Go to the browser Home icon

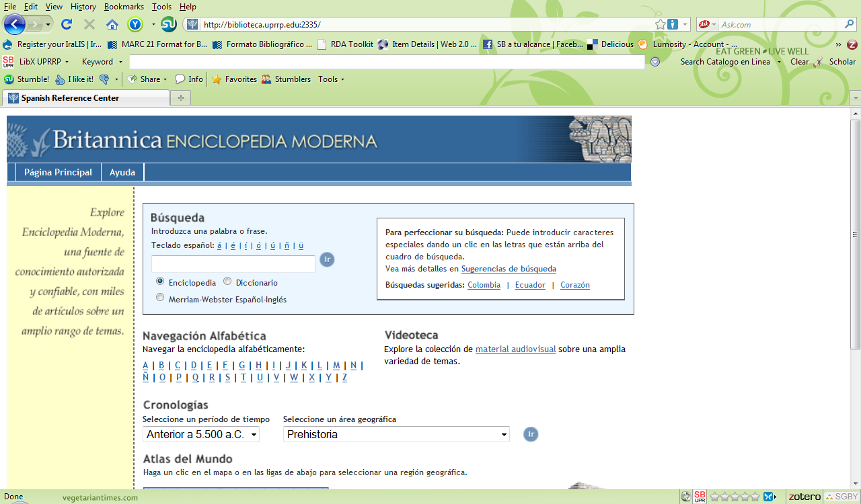tap(112, 25)
